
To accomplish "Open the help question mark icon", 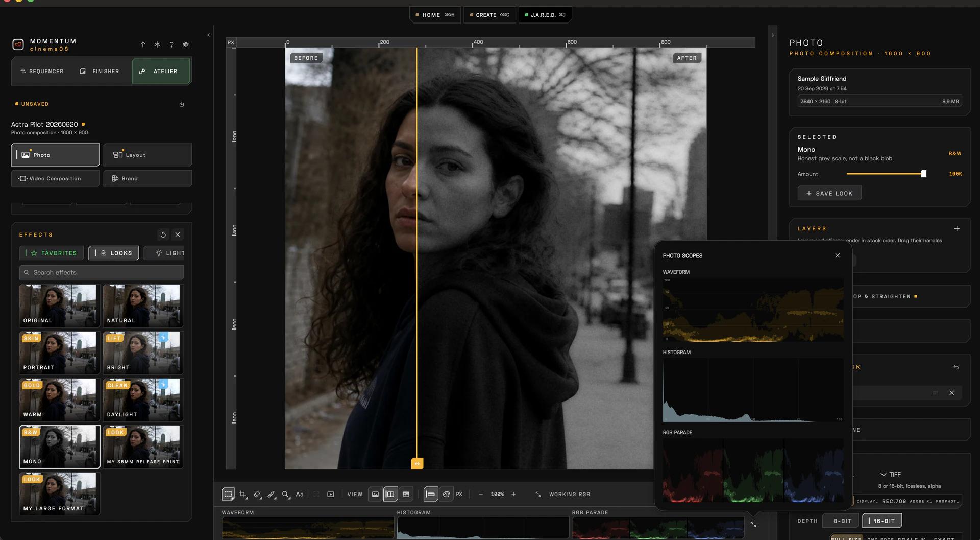I will (x=171, y=44).
